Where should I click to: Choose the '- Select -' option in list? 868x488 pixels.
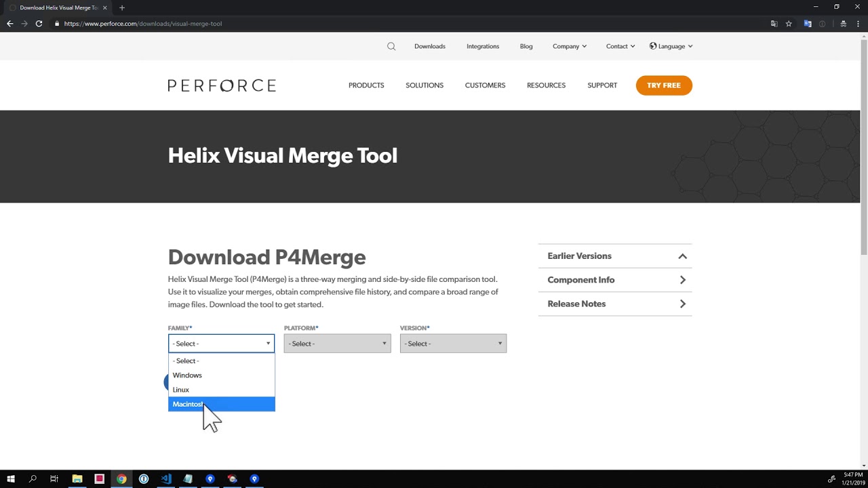(221, 361)
